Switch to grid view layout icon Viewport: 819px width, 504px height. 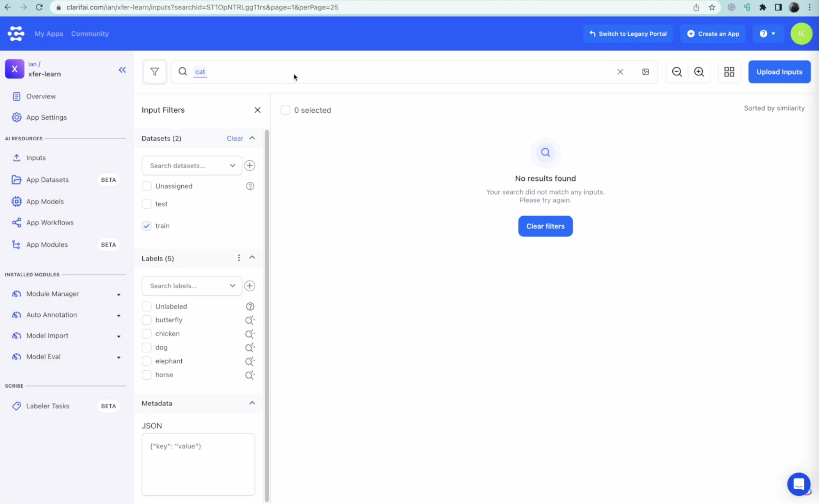coord(729,72)
